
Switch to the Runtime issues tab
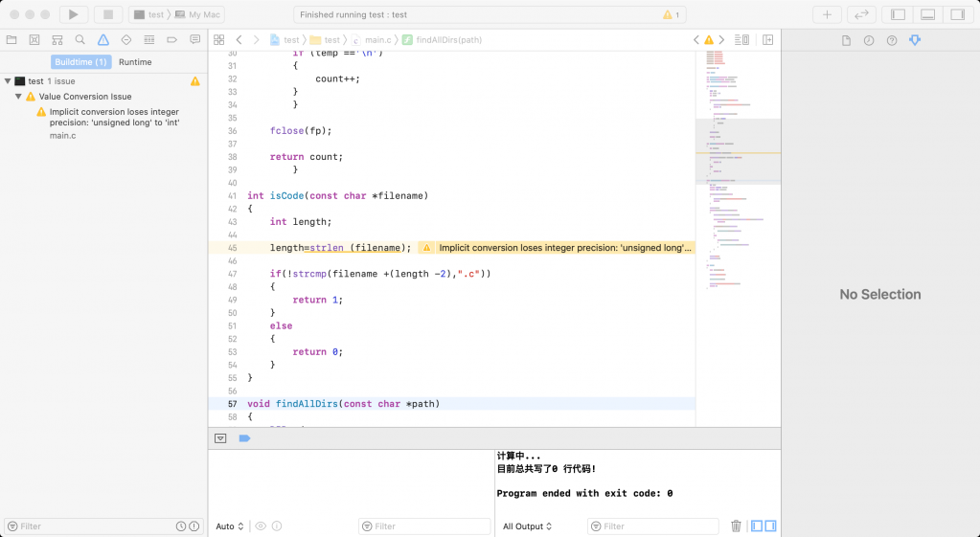pyautogui.click(x=135, y=62)
